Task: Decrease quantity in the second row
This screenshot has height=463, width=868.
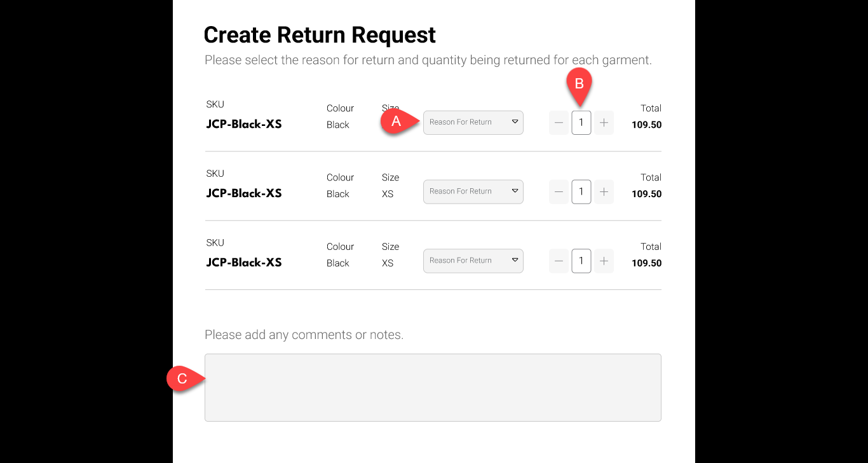Action: pos(559,191)
